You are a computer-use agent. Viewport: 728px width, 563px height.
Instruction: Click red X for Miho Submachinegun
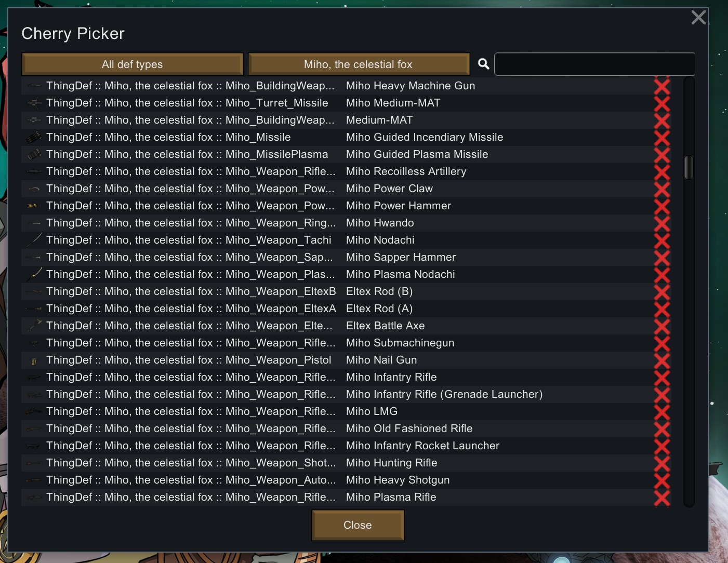pos(661,343)
